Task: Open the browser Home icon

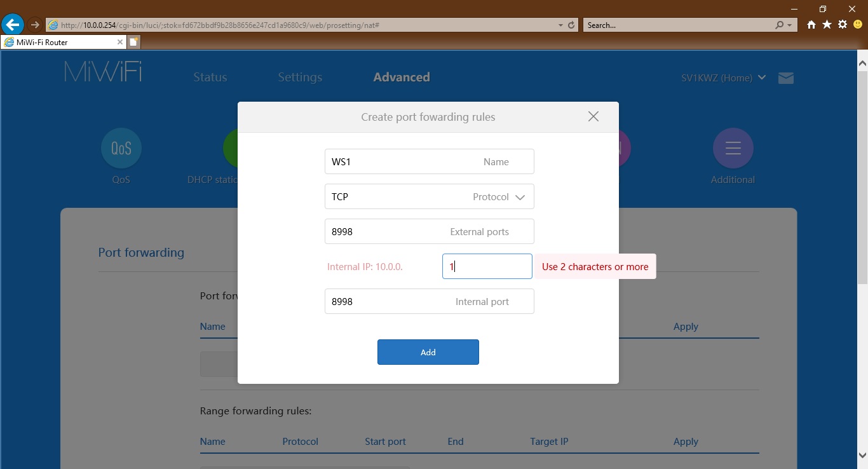Action: point(811,25)
